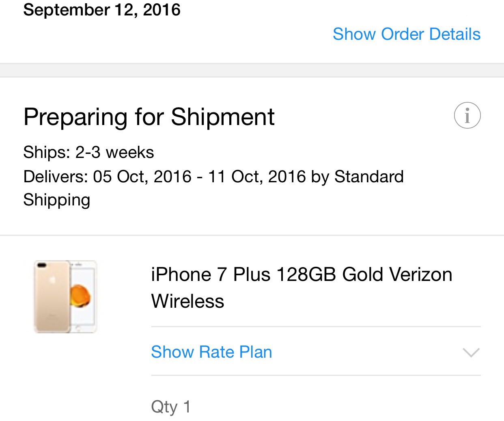Click the Qty 1 quantity label

[170, 406]
